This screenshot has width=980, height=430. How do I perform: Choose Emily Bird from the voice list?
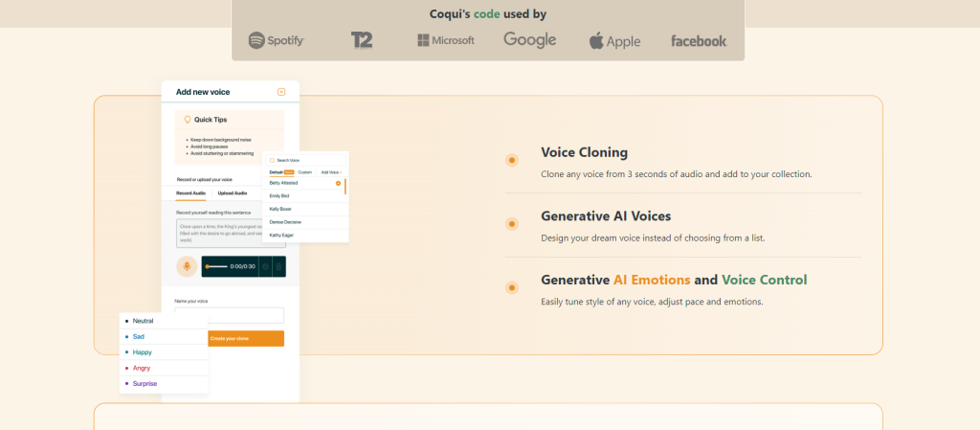(279, 195)
